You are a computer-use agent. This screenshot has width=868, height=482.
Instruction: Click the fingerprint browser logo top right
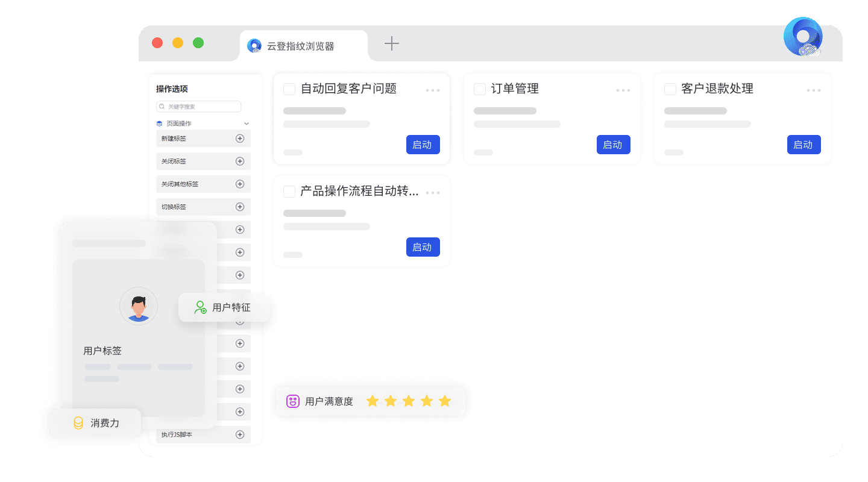click(803, 37)
